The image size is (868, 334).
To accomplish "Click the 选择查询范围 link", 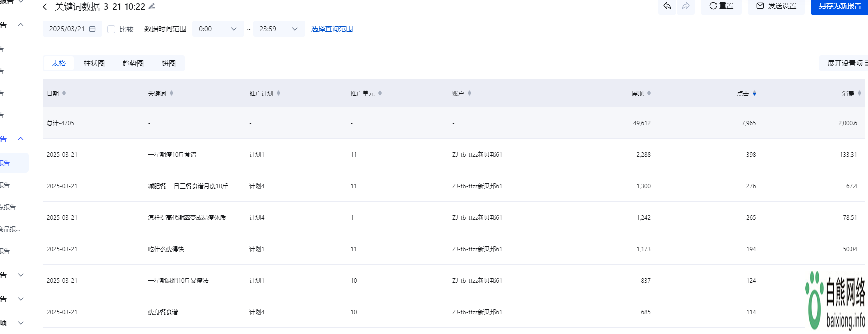I will click(x=332, y=29).
